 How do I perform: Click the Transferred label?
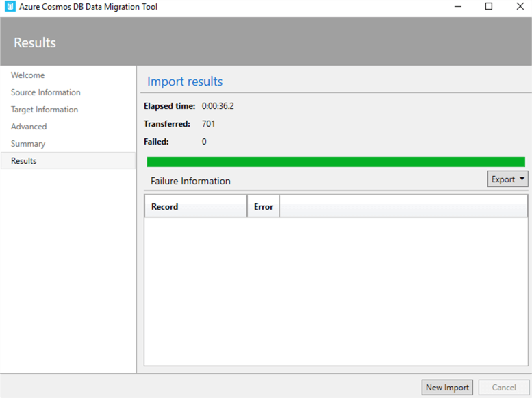[x=167, y=123]
